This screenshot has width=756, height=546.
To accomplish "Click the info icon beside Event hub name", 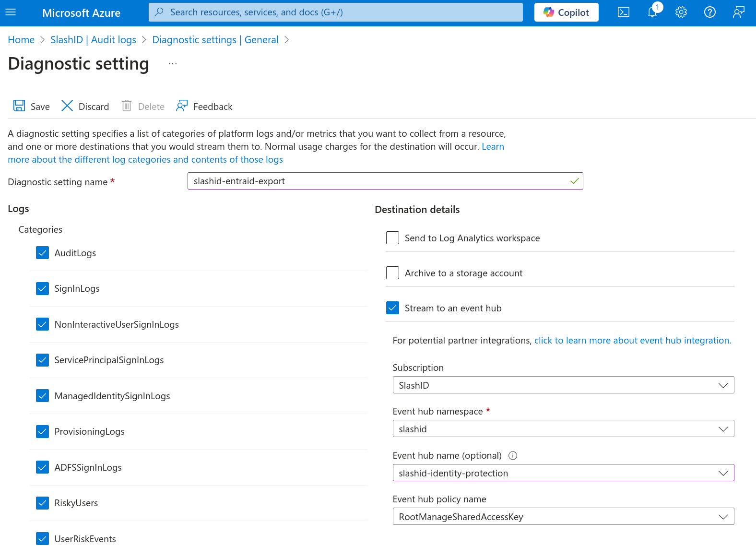I will click(513, 456).
